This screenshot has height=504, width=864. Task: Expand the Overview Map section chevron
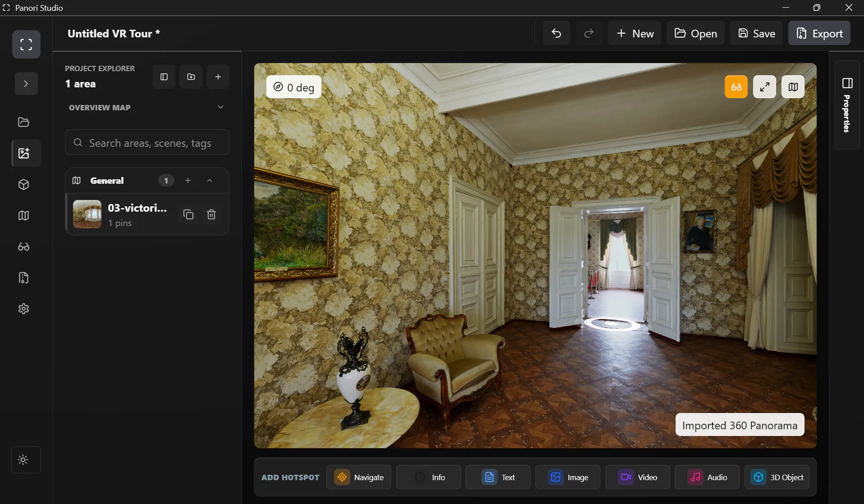point(220,107)
